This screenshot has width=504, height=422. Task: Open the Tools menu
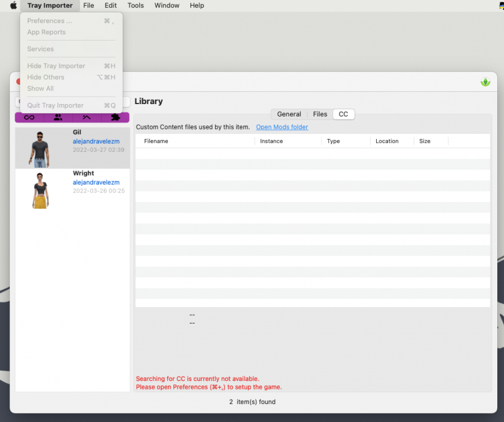tap(136, 6)
